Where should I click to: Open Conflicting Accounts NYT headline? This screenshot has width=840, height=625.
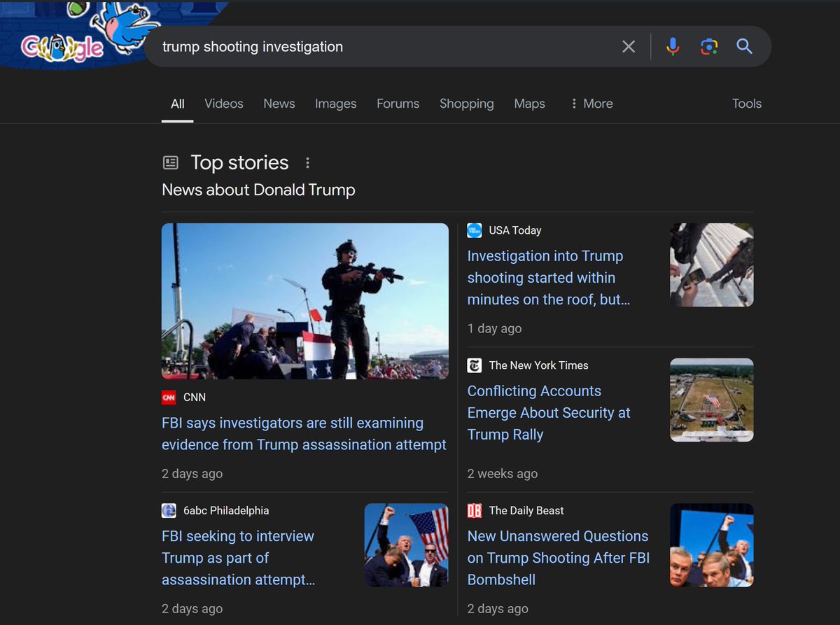pos(549,413)
